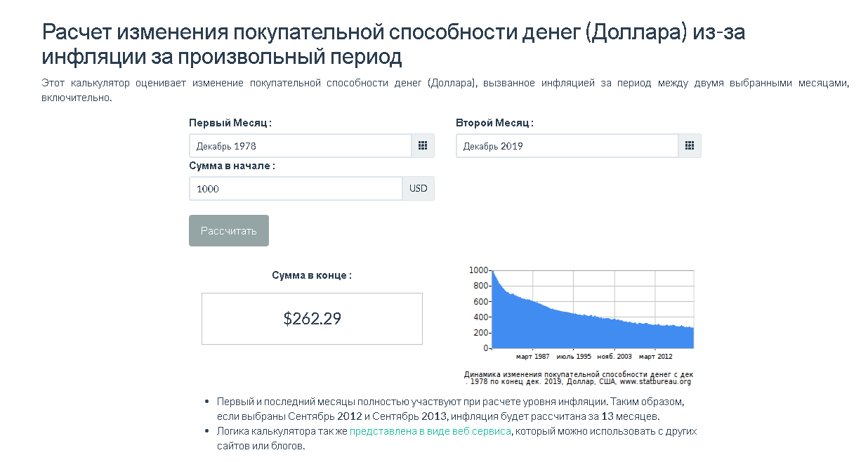This screenshot has height=462, width=868.
Task: Click the март 2012 axis label
Action: [655, 357]
